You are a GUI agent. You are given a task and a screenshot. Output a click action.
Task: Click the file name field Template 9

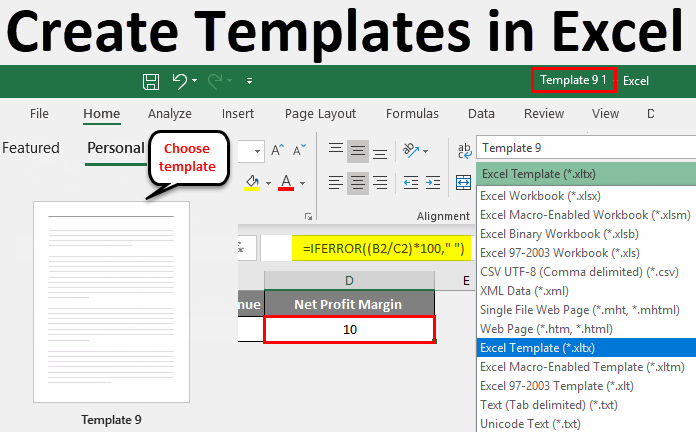tap(586, 148)
